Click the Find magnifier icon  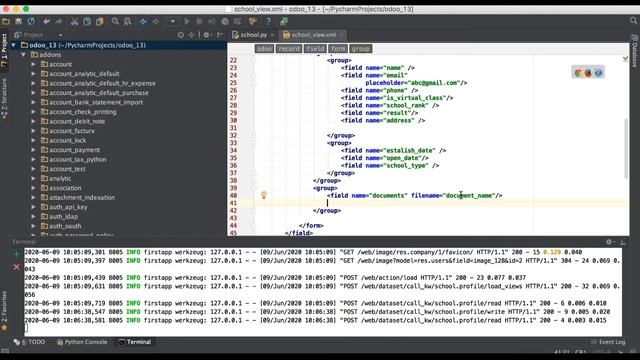click(x=115, y=21)
